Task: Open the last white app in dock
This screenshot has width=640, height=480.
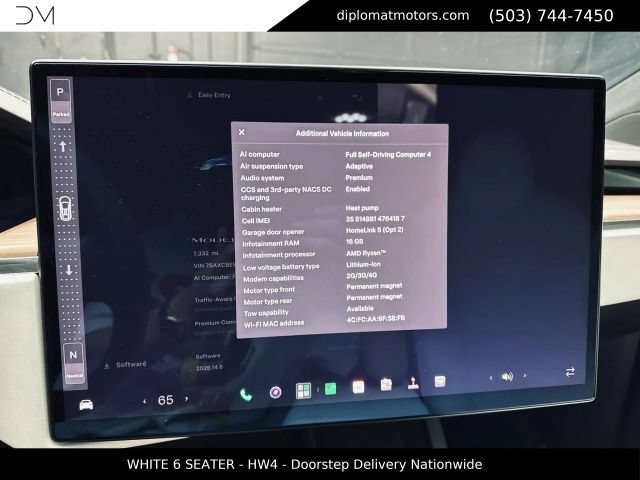Action: pos(440,381)
